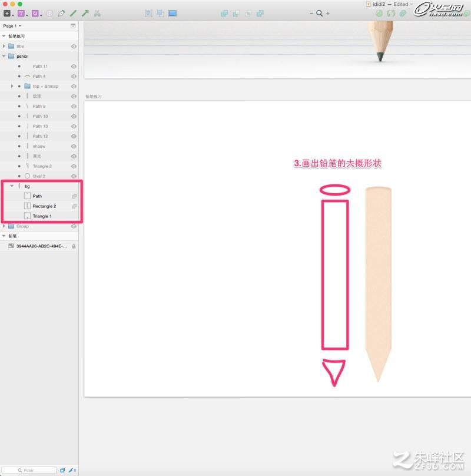The image size is (471, 476).
Task: Click the blue filled rectangle toolbar icon
Action: click(173, 14)
